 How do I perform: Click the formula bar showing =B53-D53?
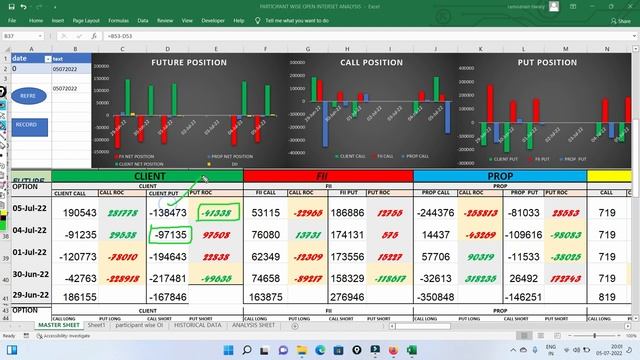[x=367, y=36]
